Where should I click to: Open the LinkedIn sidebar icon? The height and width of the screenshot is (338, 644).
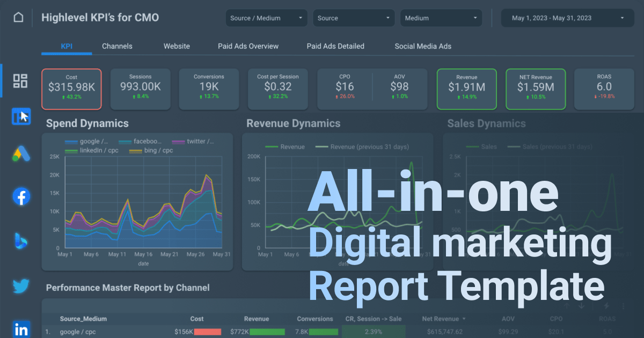(21, 329)
